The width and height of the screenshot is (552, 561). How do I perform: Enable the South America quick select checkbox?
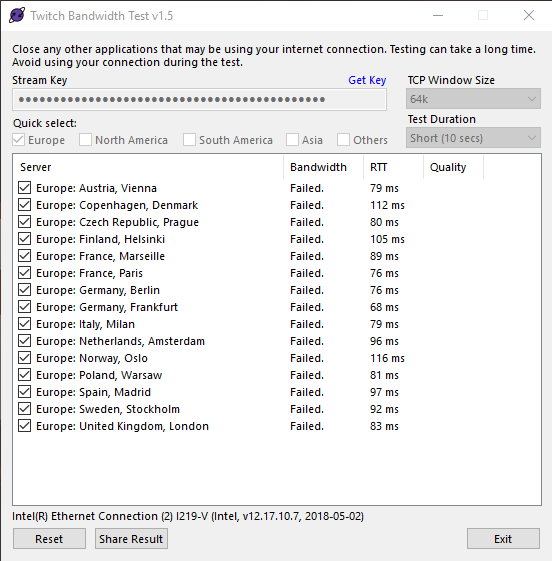[189, 140]
